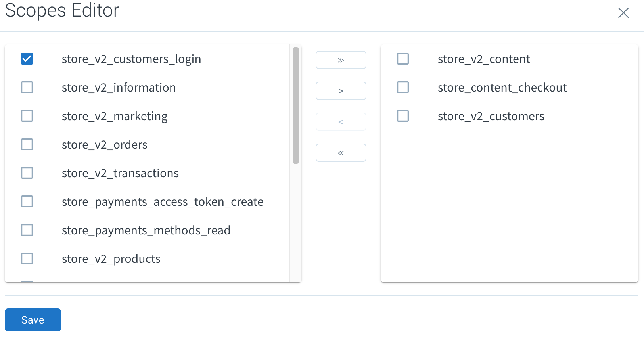The image size is (644, 337).
Task: Click the store_v2_orders scope label
Action: point(104,145)
